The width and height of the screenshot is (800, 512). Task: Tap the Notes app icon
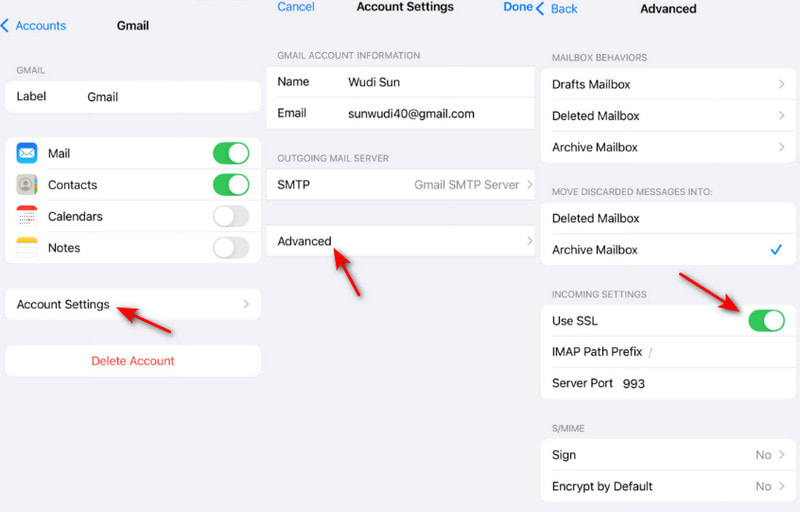[27, 248]
